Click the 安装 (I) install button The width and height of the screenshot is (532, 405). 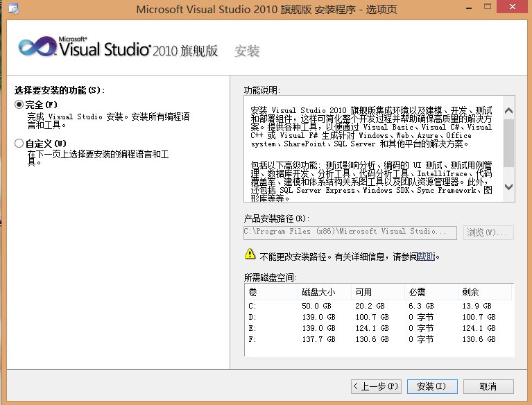tap(432, 386)
